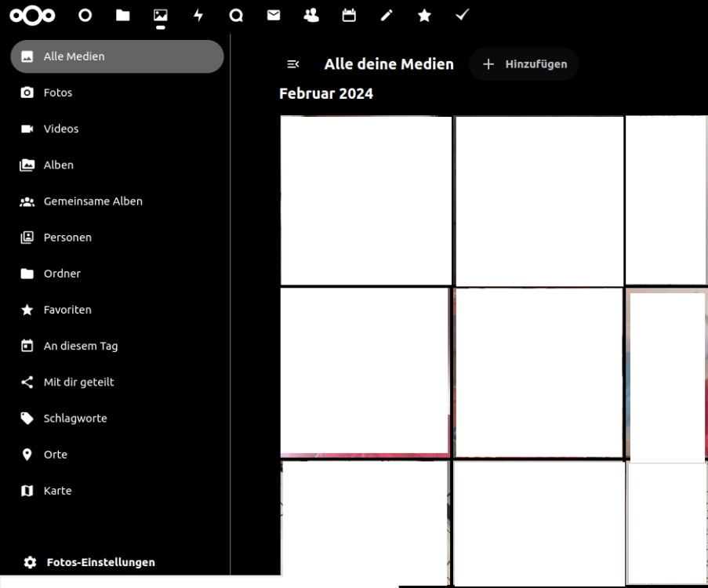Open the Calendar app icon
The width and height of the screenshot is (708, 588).
click(349, 16)
